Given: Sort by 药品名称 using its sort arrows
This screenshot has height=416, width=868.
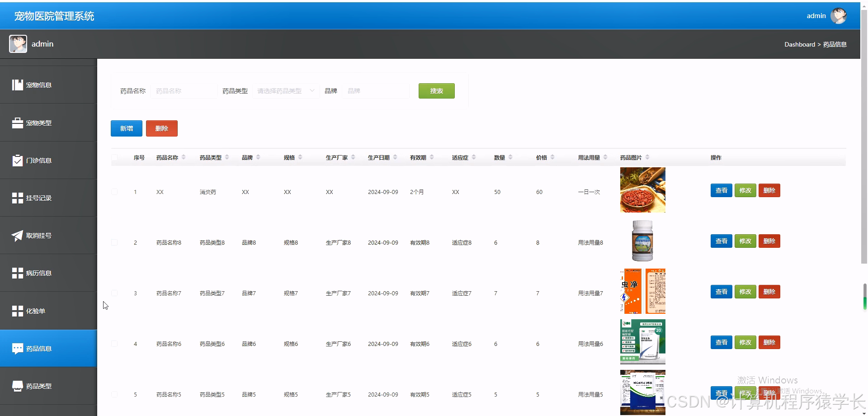Looking at the screenshot, I should [184, 157].
